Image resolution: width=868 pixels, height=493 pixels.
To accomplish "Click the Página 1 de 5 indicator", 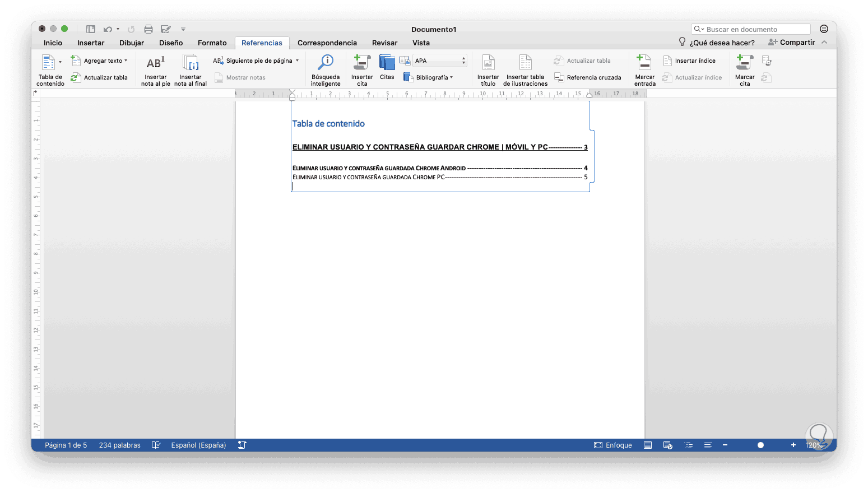I will (x=66, y=445).
